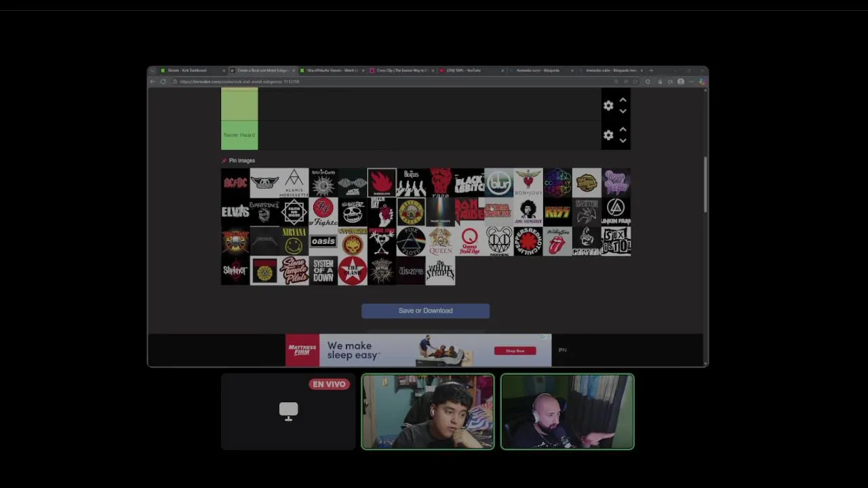
Task: Select the Rolling Stones tongue logo
Action: (x=557, y=241)
